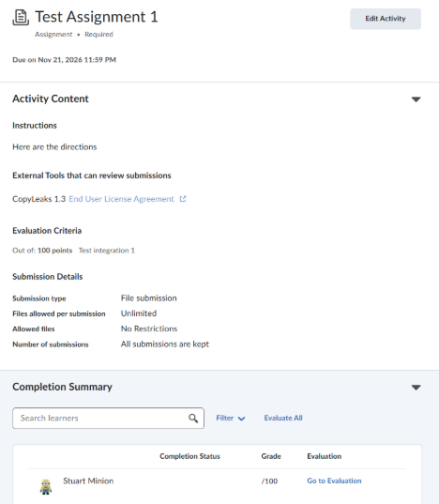Click the Activity Content heading
This screenshot has width=439, height=504.
pos(51,99)
